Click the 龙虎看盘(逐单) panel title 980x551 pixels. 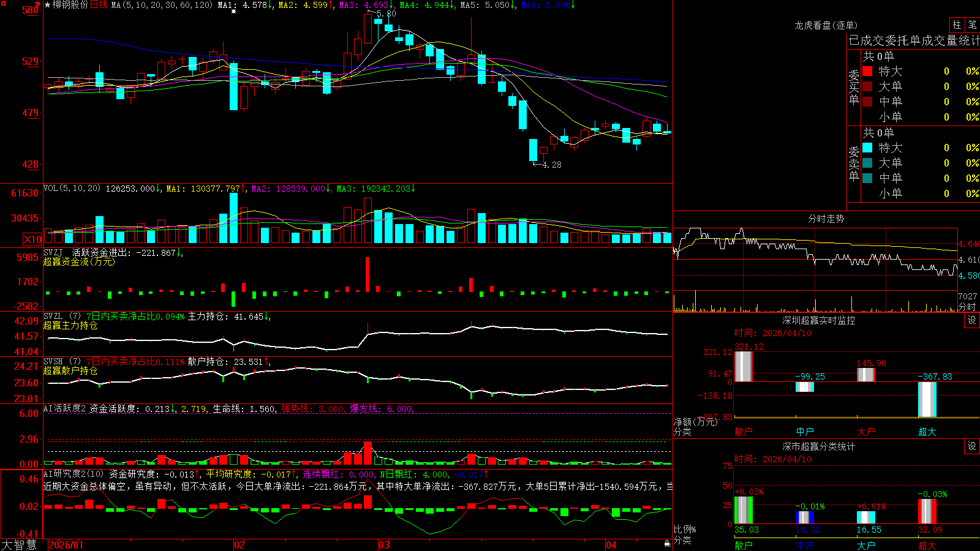coord(826,25)
